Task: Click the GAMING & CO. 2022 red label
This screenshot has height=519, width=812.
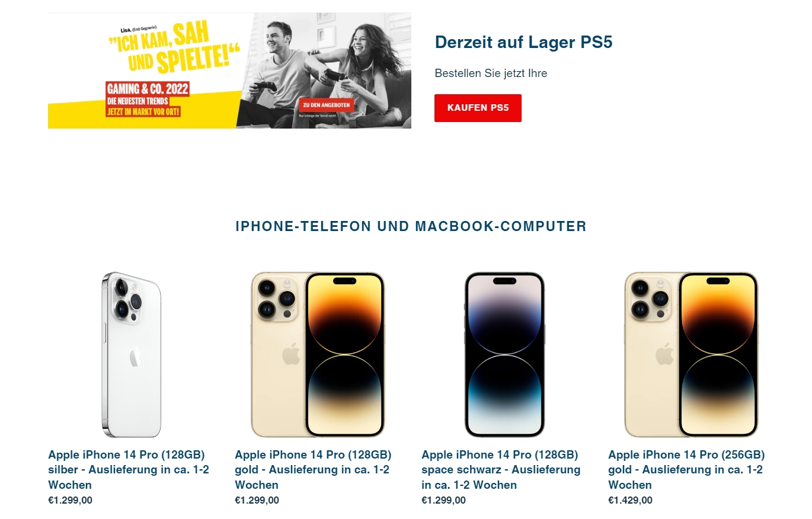Action: coord(148,89)
